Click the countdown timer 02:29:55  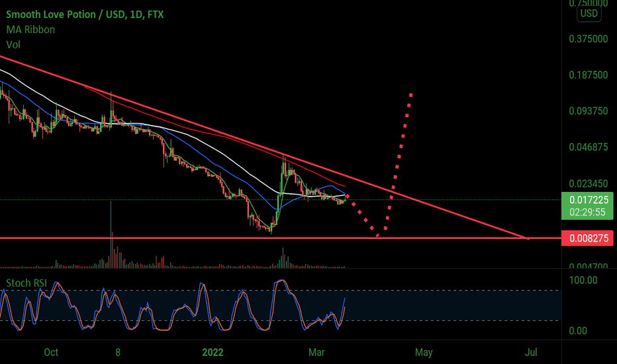point(587,212)
